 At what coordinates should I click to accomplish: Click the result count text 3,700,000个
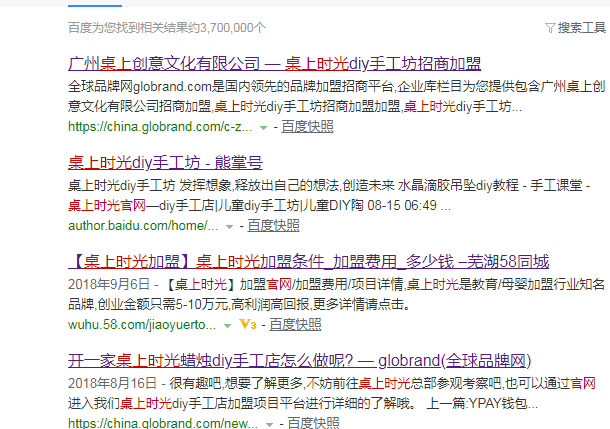[232, 28]
